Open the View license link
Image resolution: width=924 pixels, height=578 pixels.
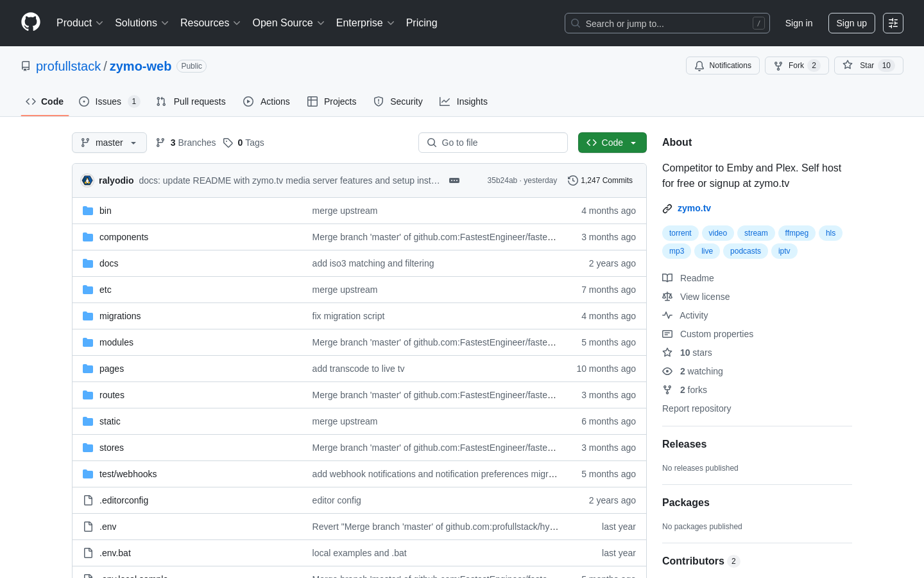pos(705,297)
